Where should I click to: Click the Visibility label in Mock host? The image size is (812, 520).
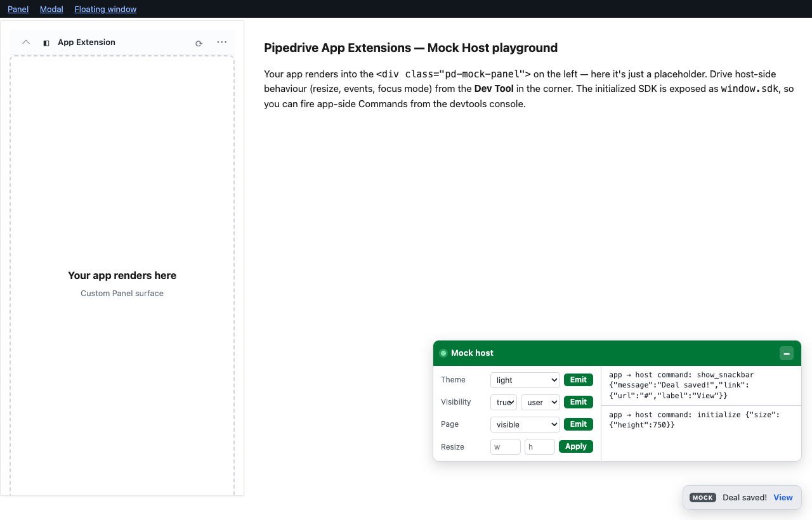point(456,402)
